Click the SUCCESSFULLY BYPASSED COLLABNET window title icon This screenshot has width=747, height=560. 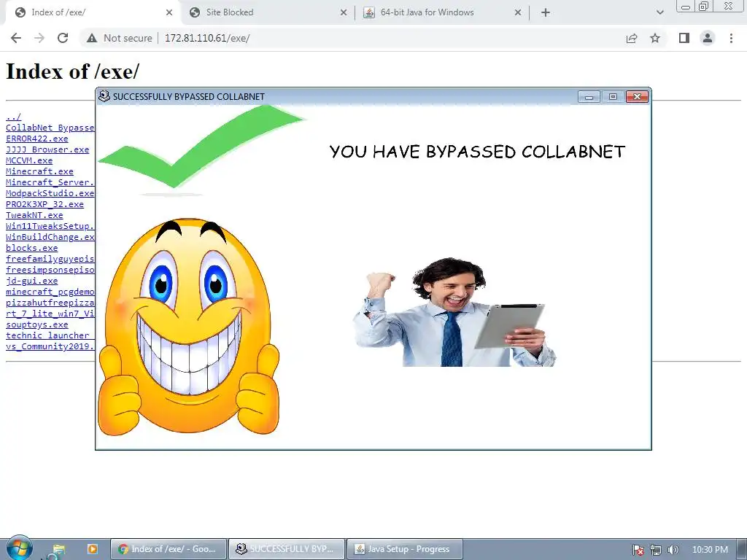[104, 96]
